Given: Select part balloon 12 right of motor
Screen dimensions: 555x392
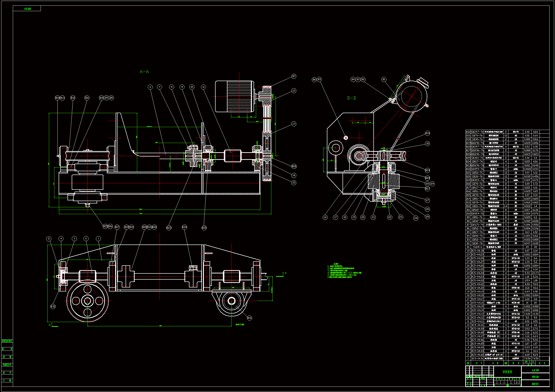Looking at the screenshot, I should [294, 91].
